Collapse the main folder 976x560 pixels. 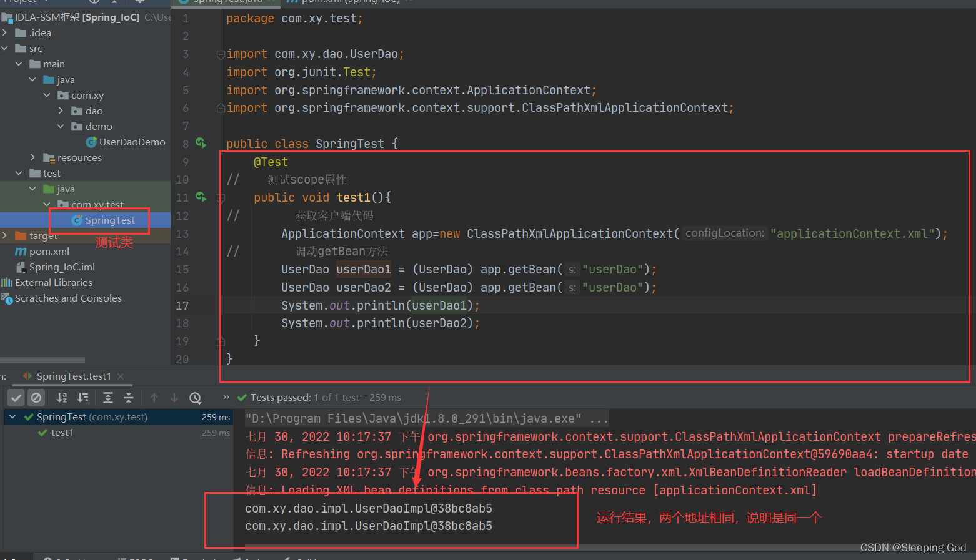point(19,64)
